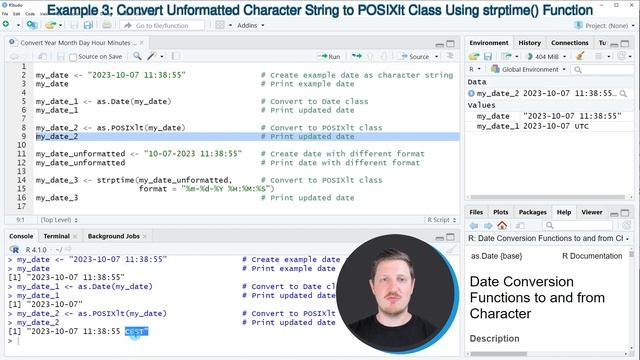This screenshot has height=360, width=640.
Task: Click the Import Dataset icon
Action: click(x=507, y=56)
